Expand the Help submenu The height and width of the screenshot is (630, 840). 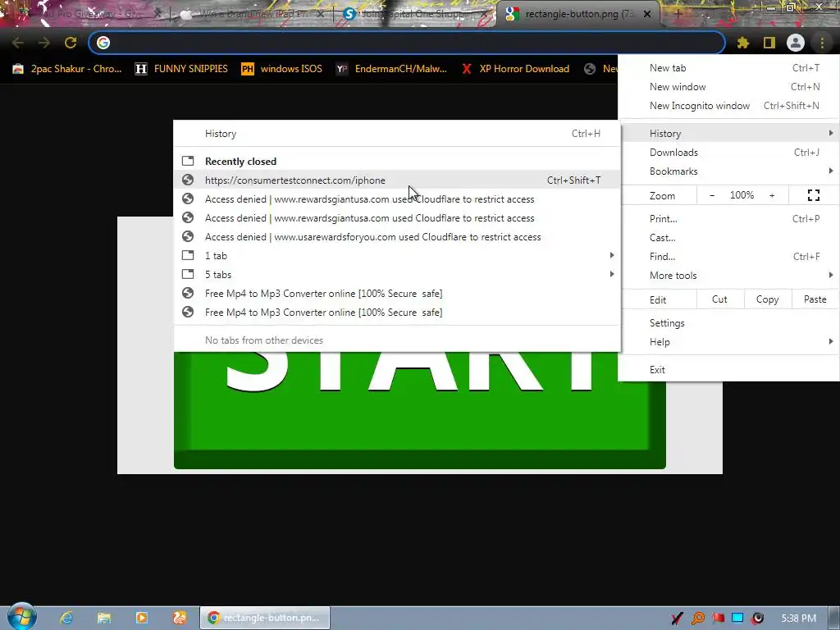[x=728, y=342]
